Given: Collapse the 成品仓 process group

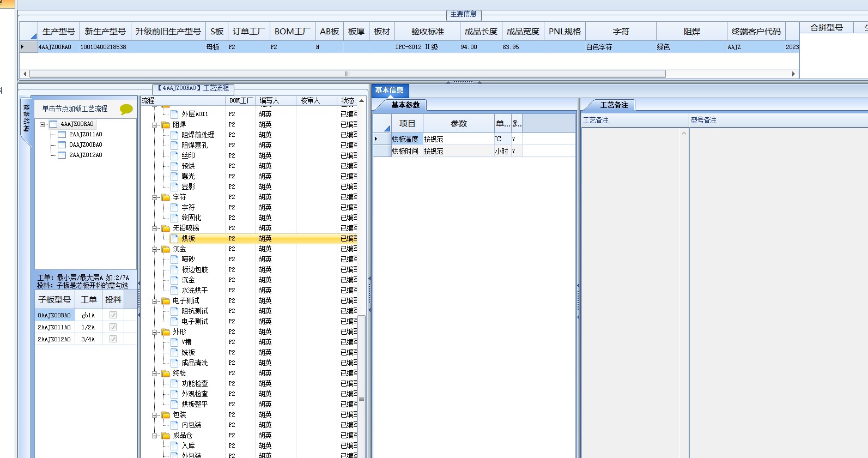Looking at the screenshot, I should (155, 436).
